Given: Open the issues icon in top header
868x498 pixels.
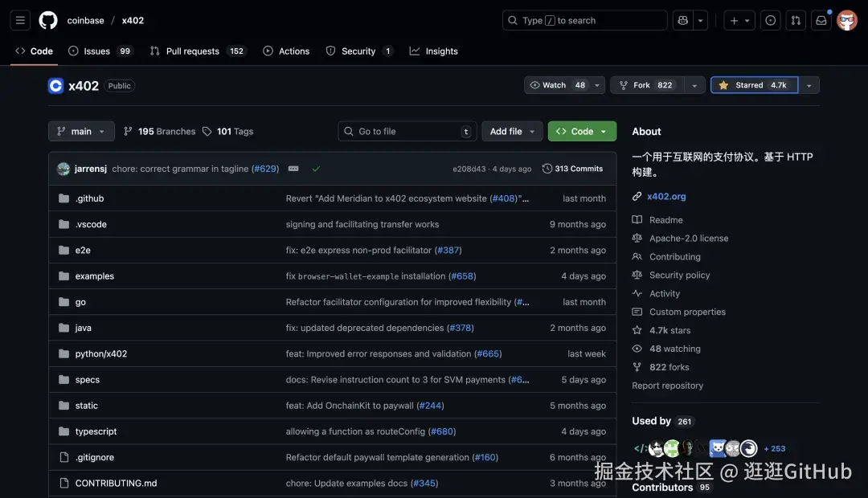Looking at the screenshot, I should 770,20.
